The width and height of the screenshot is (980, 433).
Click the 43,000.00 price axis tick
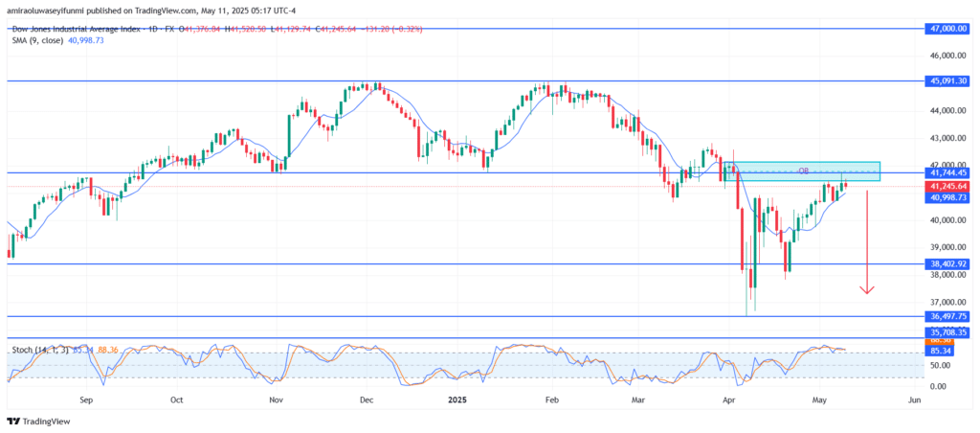click(x=947, y=138)
